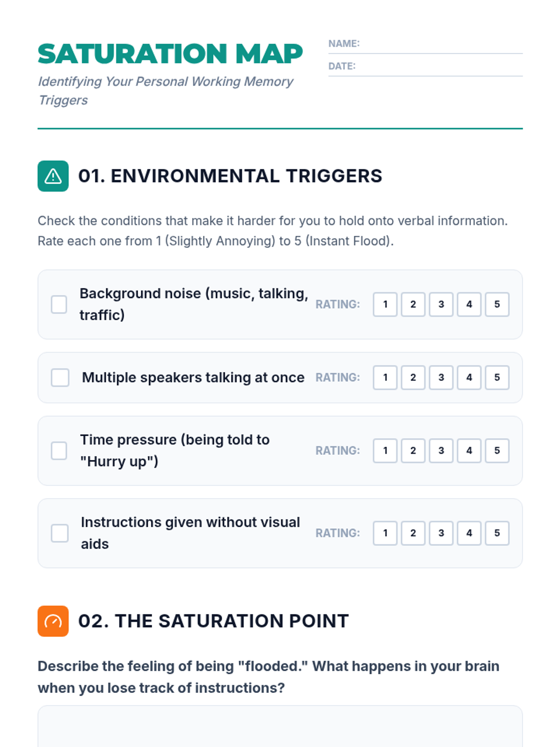Rate Background noise as 1
The width and height of the screenshot is (560, 747).
[385, 304]
